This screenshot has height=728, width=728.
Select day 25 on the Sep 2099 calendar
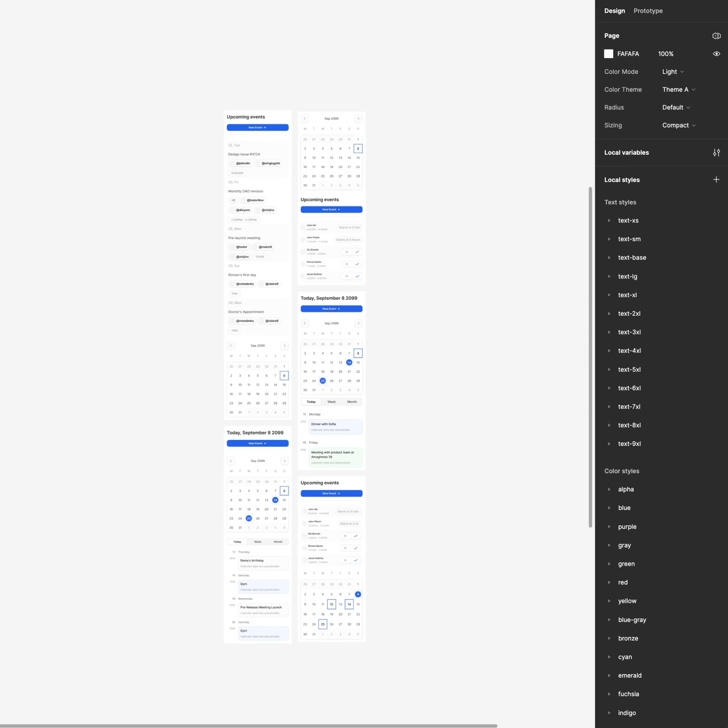323,381
